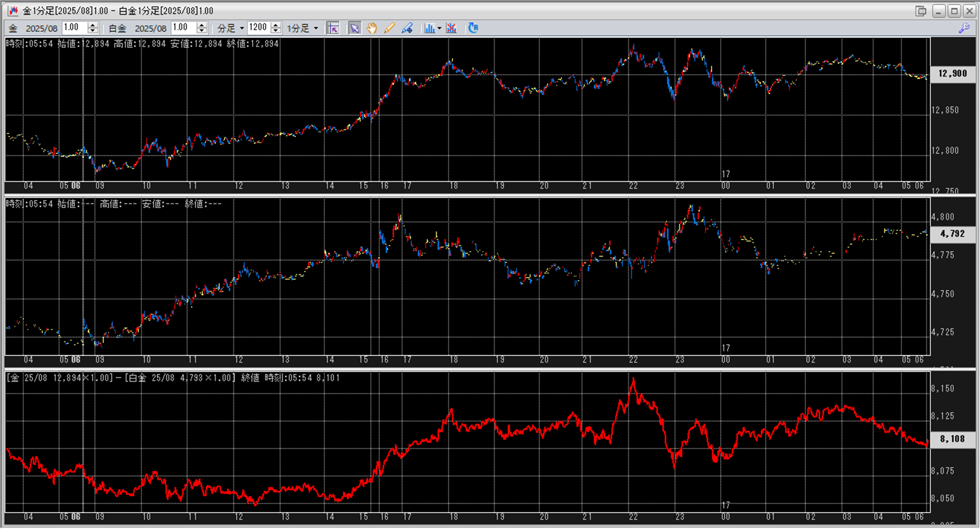Click the blue refresh chart icon
This screenshot has height=529, width=980.
tap(473, 28)
